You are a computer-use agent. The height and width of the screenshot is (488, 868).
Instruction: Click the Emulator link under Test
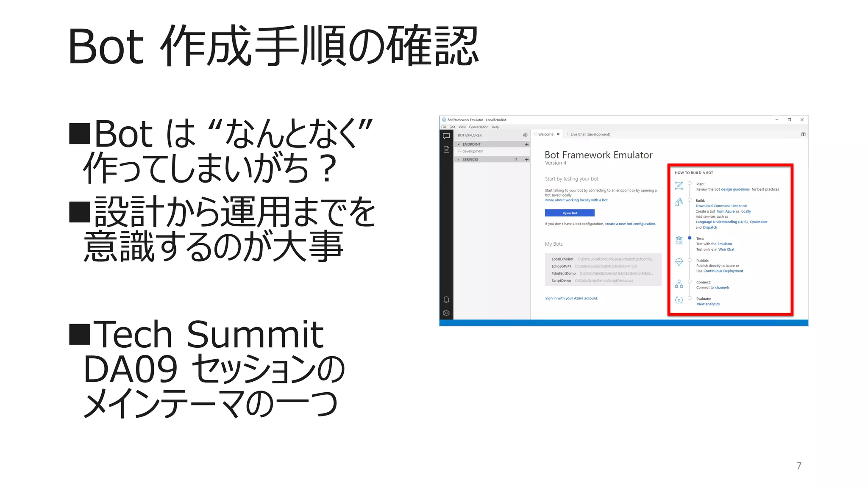[725, 244]
